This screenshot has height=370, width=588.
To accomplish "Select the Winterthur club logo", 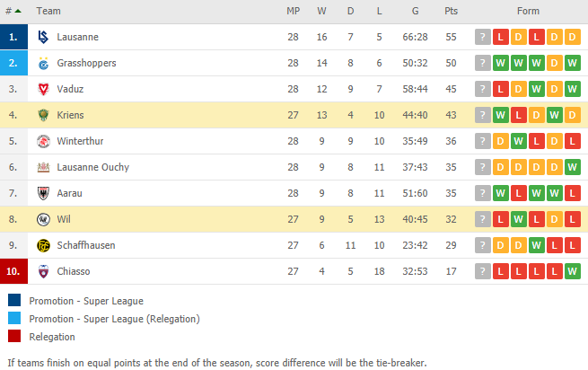I will [43, 141].
